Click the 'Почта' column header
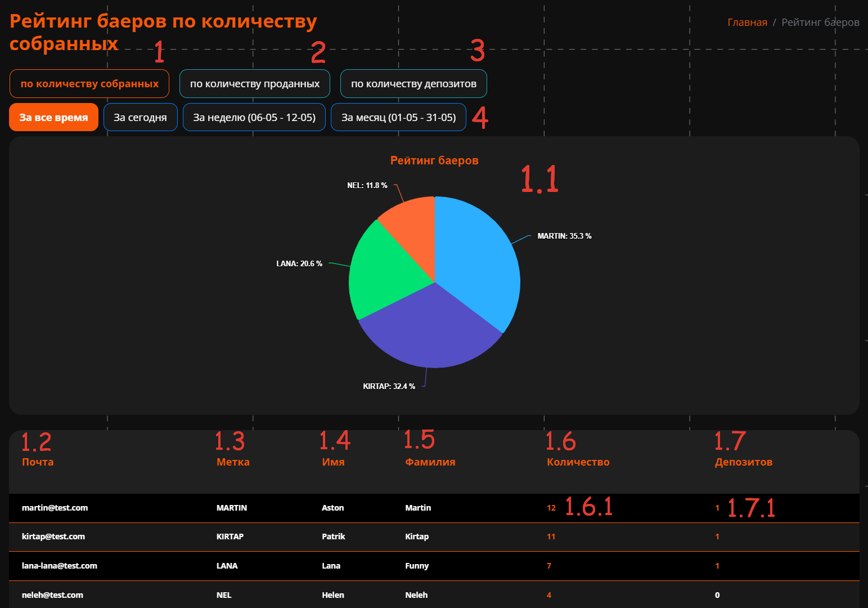868x608 pixels. [x=38, y=462]
